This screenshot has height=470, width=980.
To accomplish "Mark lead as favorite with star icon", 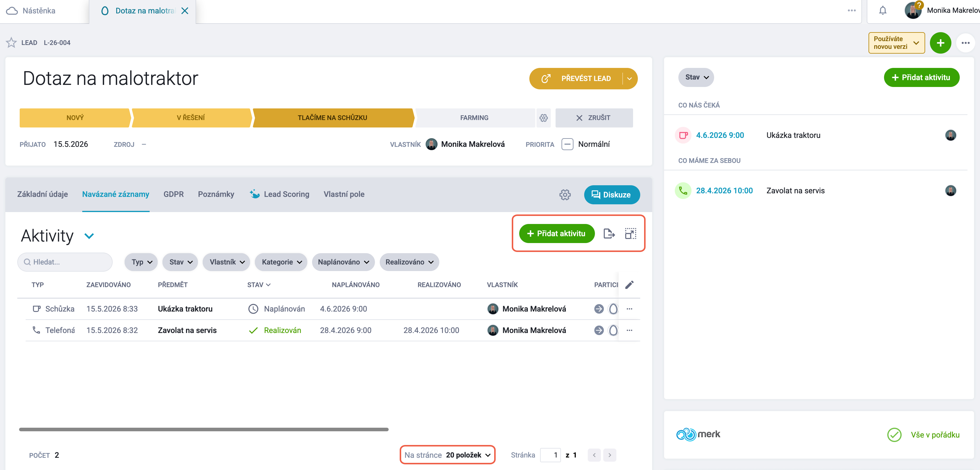I will tap(11, 43).
